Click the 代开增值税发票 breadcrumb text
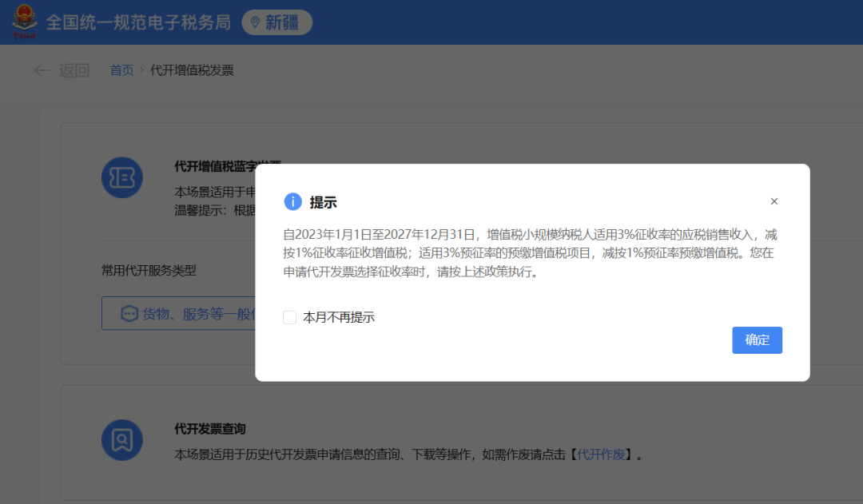 coord(192,70)
